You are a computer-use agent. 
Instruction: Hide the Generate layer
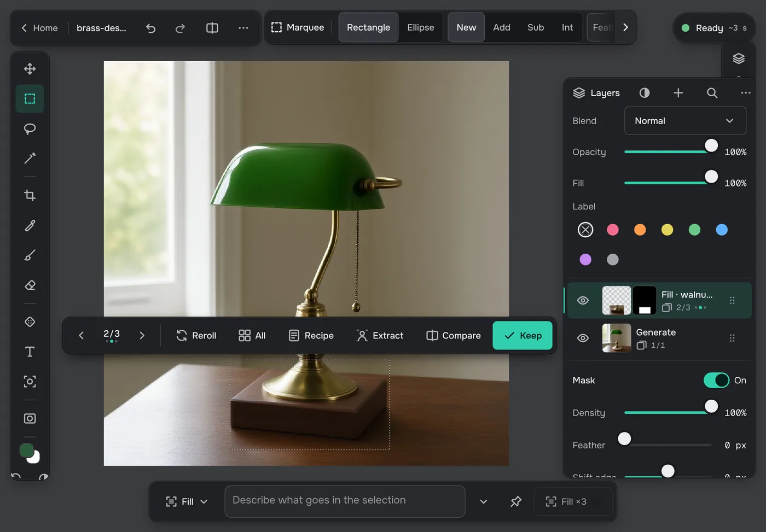[x=583, y=338]
